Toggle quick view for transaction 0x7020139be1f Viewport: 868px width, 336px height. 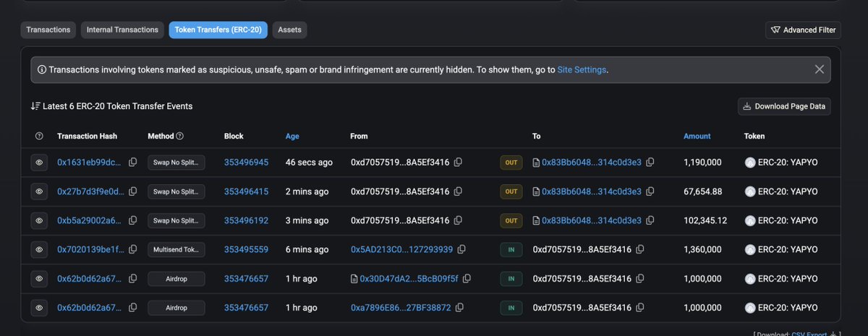point(39,249)
